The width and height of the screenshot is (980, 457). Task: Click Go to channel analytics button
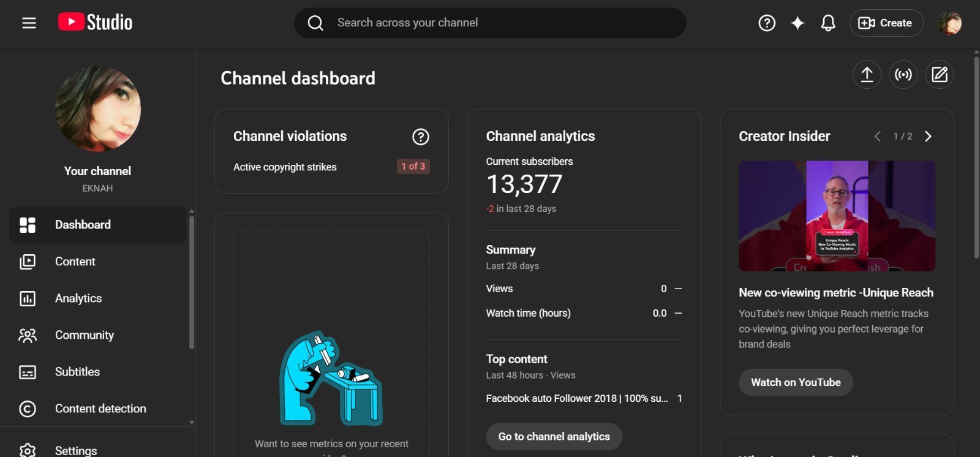pyautogui.click(x=554, y=437)
